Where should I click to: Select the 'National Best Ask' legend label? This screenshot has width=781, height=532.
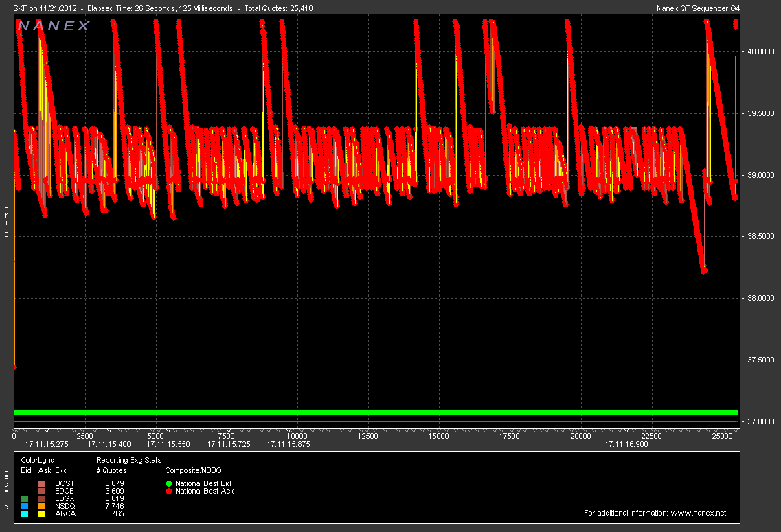(x=205, y=491)
